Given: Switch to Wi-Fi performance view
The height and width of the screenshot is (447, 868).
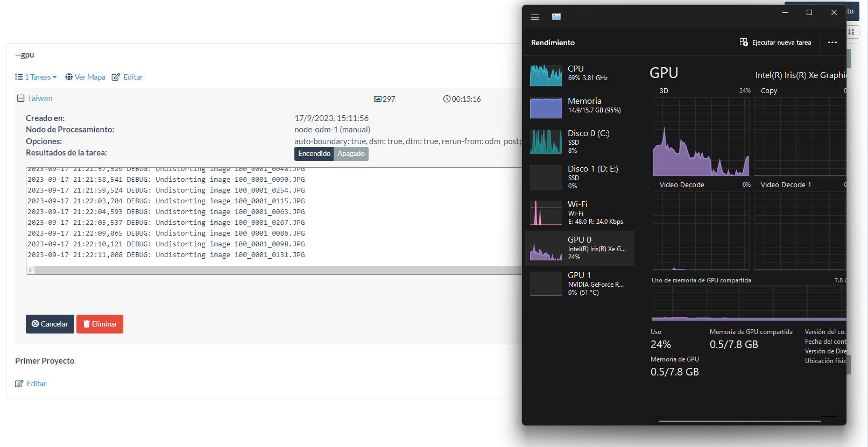Looking at the screenshot, I should [x=580, y=212].
